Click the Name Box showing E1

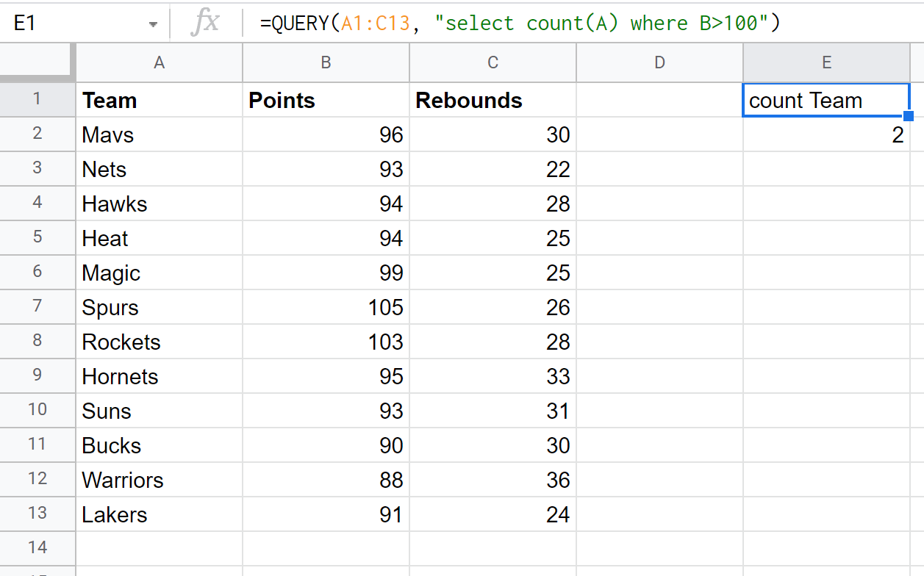[x=74, y=24]
